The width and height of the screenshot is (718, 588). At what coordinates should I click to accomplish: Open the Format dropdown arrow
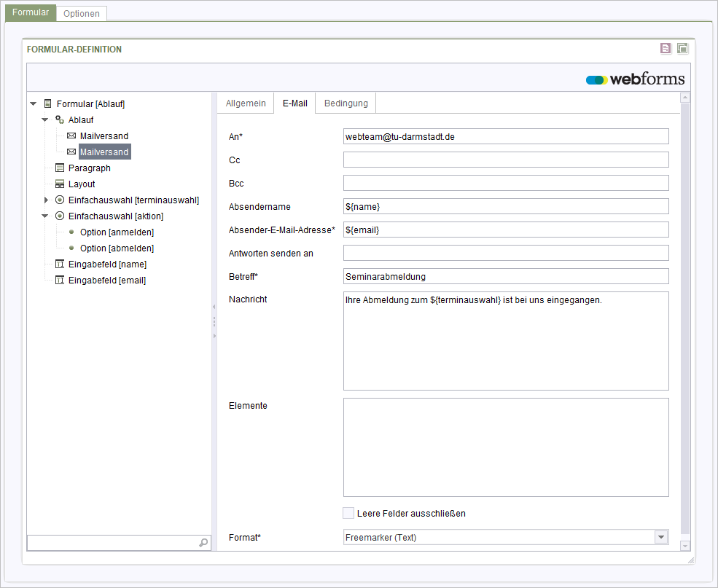[661, 537]
